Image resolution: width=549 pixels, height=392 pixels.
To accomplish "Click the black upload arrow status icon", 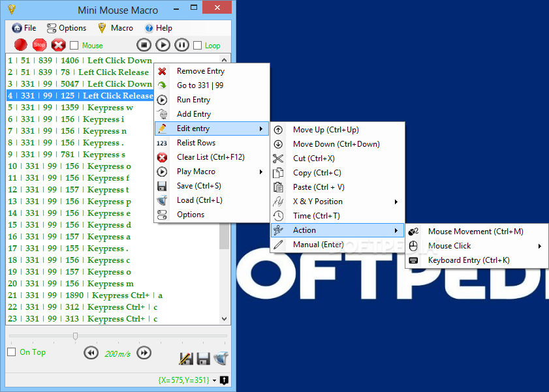I will point(224,380).
